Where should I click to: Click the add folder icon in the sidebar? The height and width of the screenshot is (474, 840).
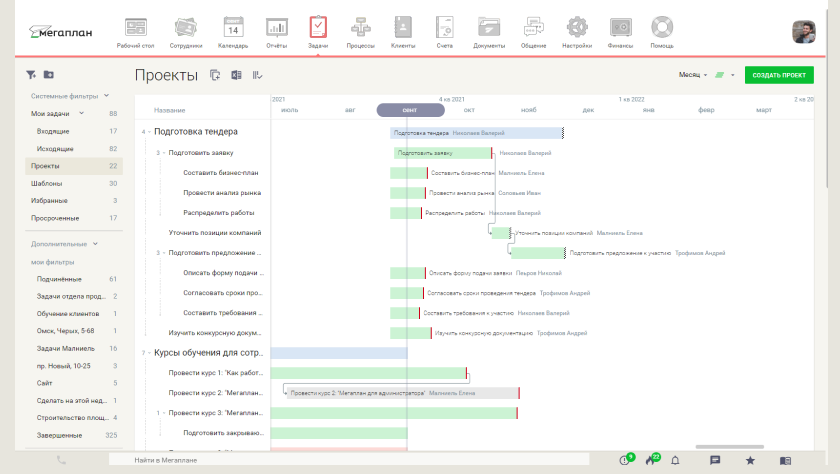click(x=49, y=75)
